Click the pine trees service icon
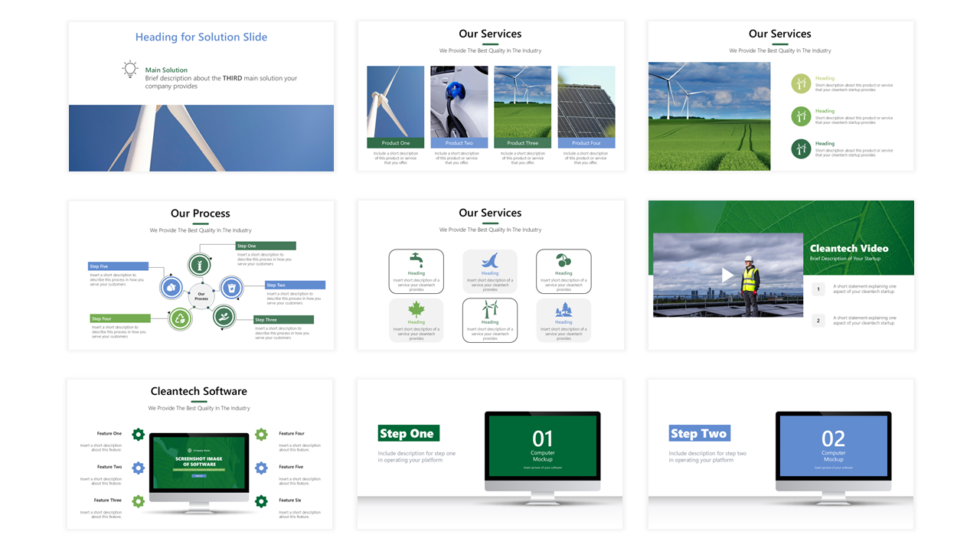The width and height of the screenshot is (980, 551). click(563, 309)
